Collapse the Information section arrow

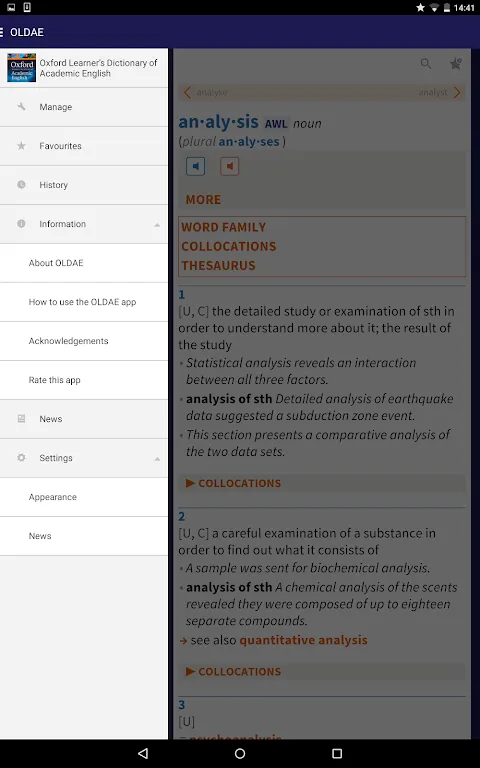(157, 225)
